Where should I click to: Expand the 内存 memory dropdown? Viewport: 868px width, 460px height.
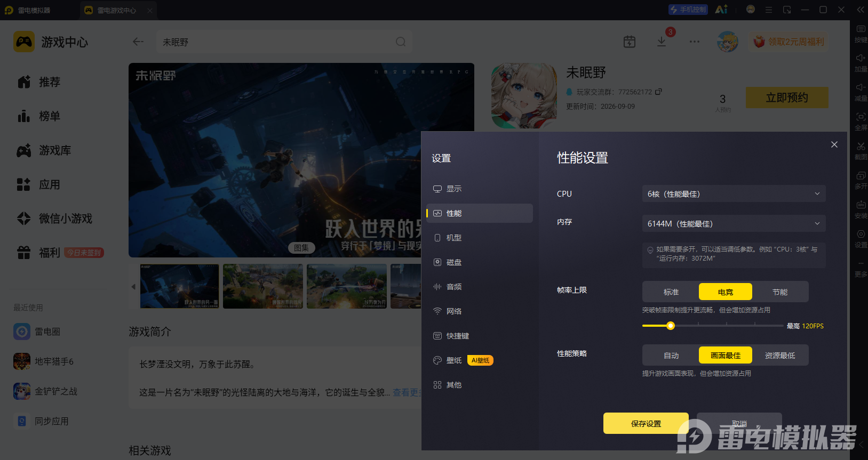(x=734, y=223)
